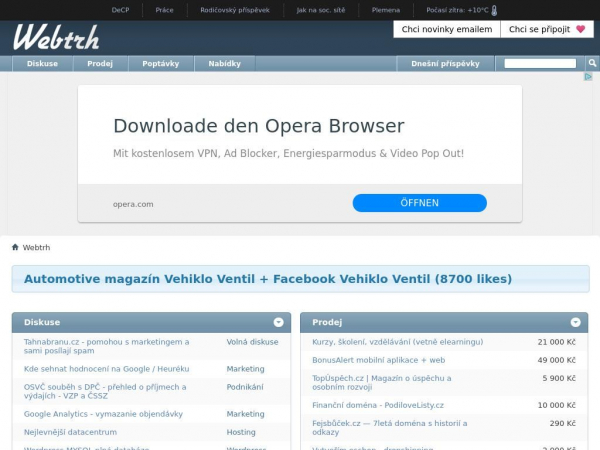Click Chci se připojit button
Screen dimensions: 600x450
pyautogui.click(x=547, y=29)
